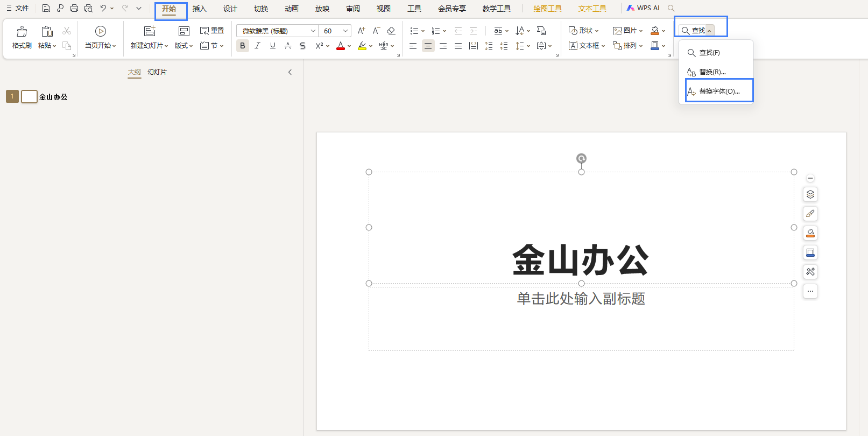This screenshot has width=868, height=436.
Task: Collapse the outline panel with chevron arrow
Action: tap(290, 72)
